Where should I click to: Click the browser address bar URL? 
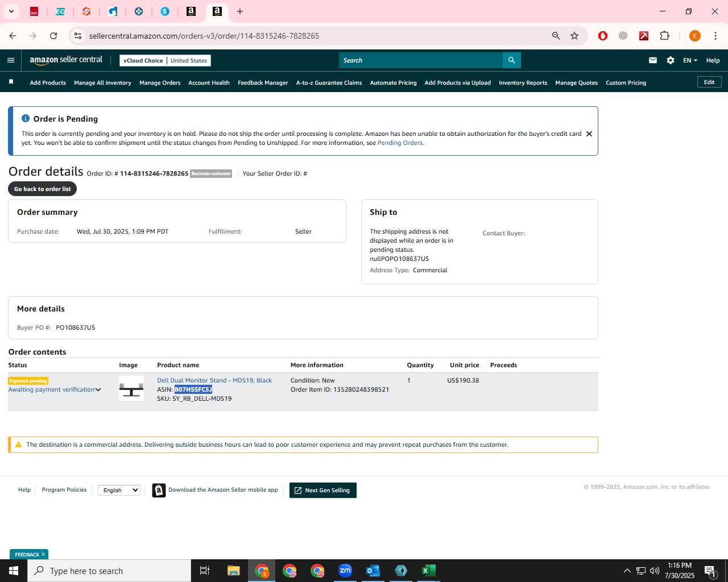pos(204,36)
